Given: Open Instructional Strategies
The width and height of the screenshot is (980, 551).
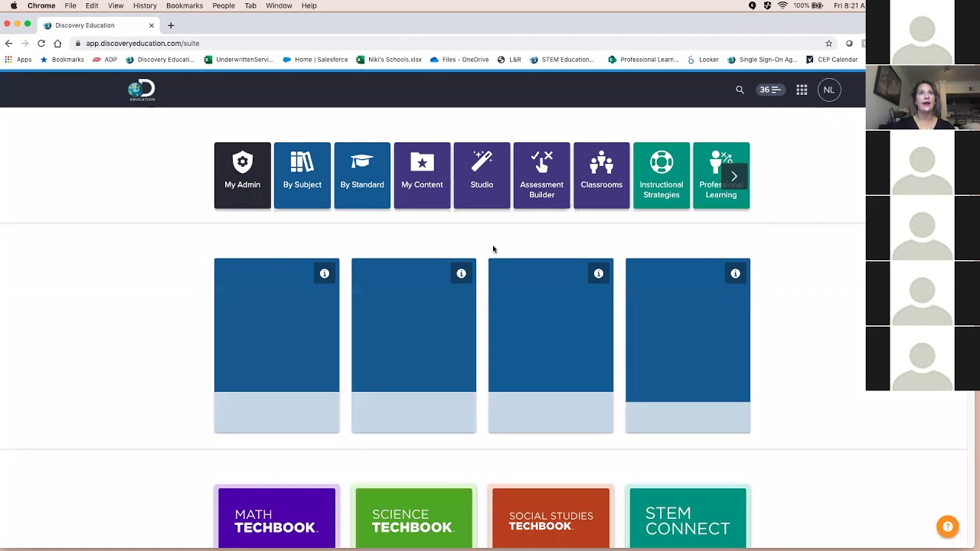Looking at the screenshot, I should [x=661, y=175].
